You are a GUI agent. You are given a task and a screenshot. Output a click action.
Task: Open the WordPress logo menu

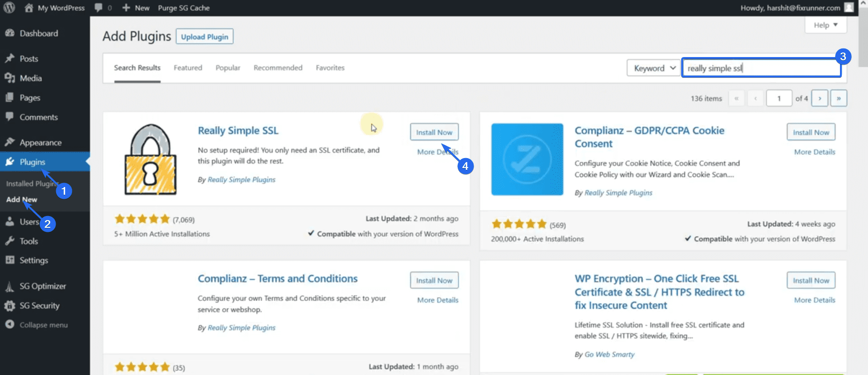9,8
